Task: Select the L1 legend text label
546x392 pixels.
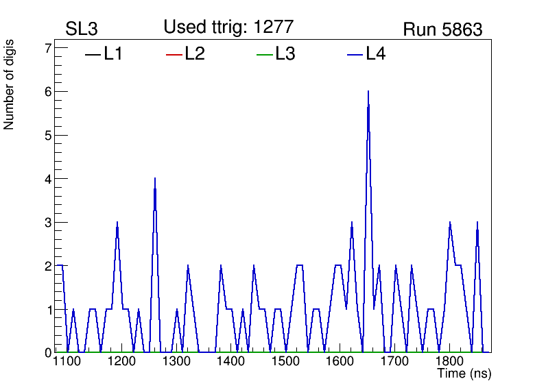Action: 113,54
